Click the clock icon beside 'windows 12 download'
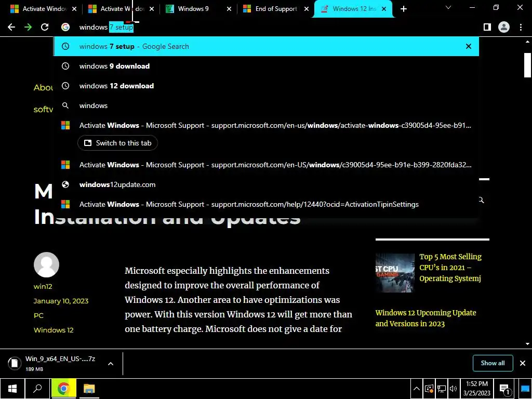This screenshot has height=399, width=532. 65,86
